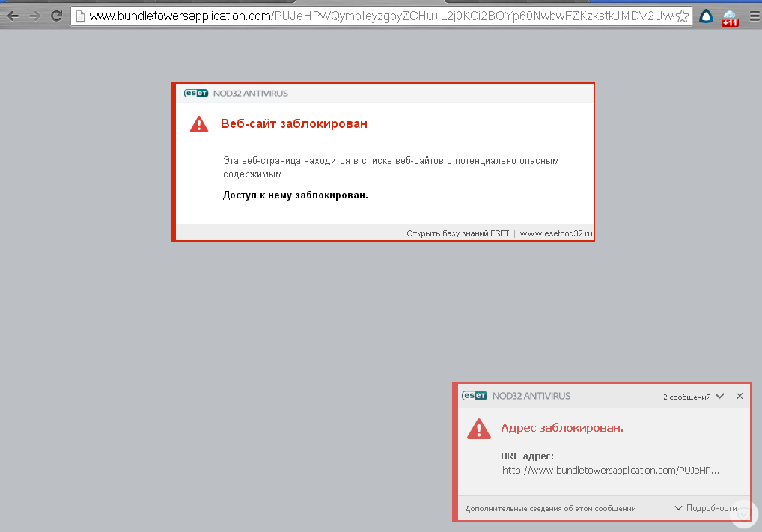Close the ESET notification popup
Screen dimensions: 762x532
[x=740, y=396]
